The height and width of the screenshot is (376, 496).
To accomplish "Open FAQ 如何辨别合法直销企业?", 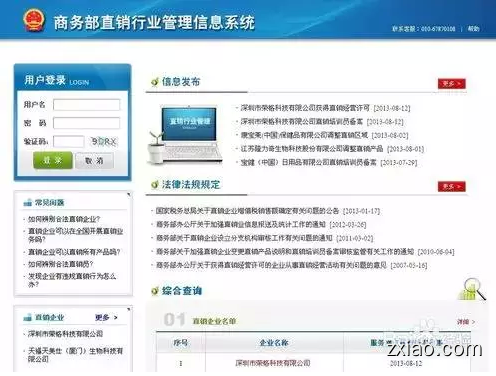I will (x=64, y=219).
